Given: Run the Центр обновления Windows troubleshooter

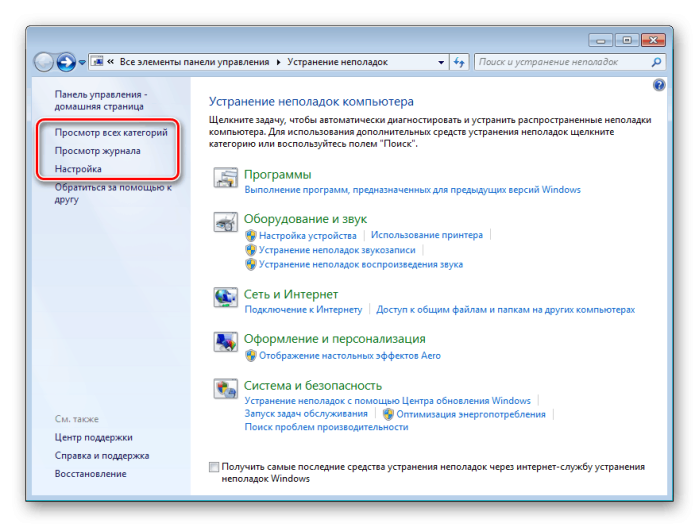Looking at the screenshot, I should pyautogui.click(x=387, y=401).
